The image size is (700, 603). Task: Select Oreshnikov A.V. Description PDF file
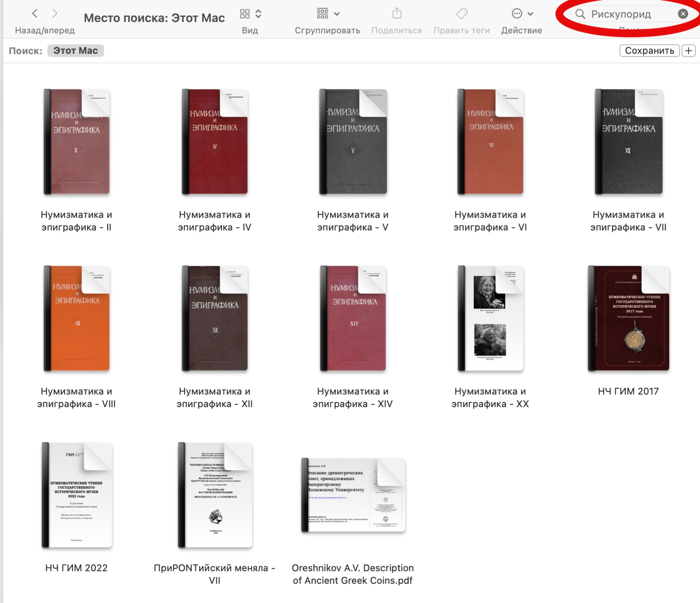[353, 495]
